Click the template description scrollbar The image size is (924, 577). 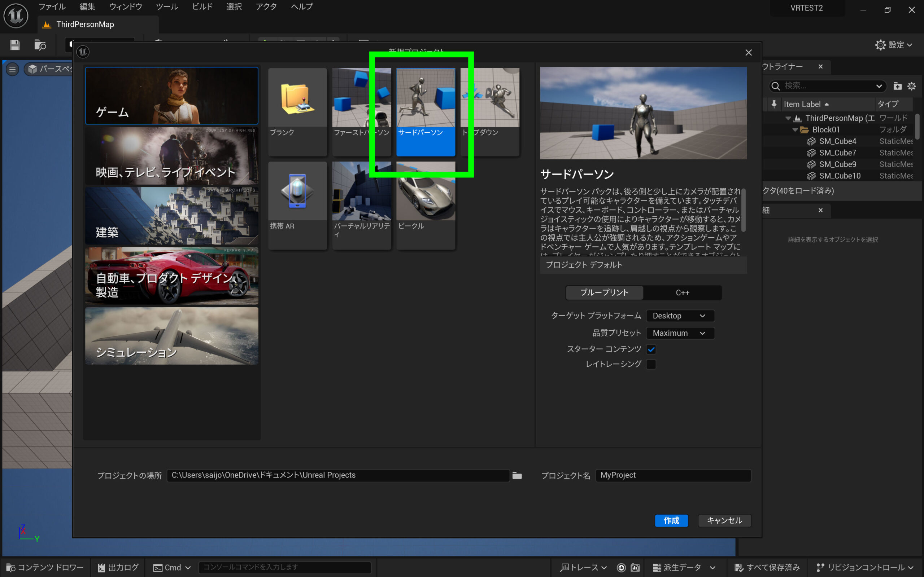(x=744, y=210)
